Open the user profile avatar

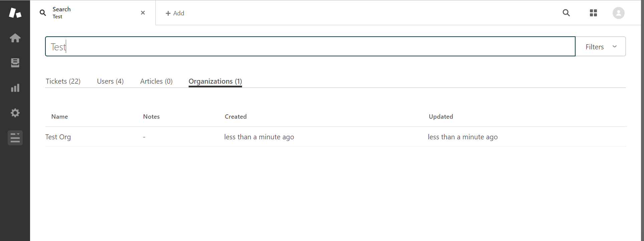point(618,13)
